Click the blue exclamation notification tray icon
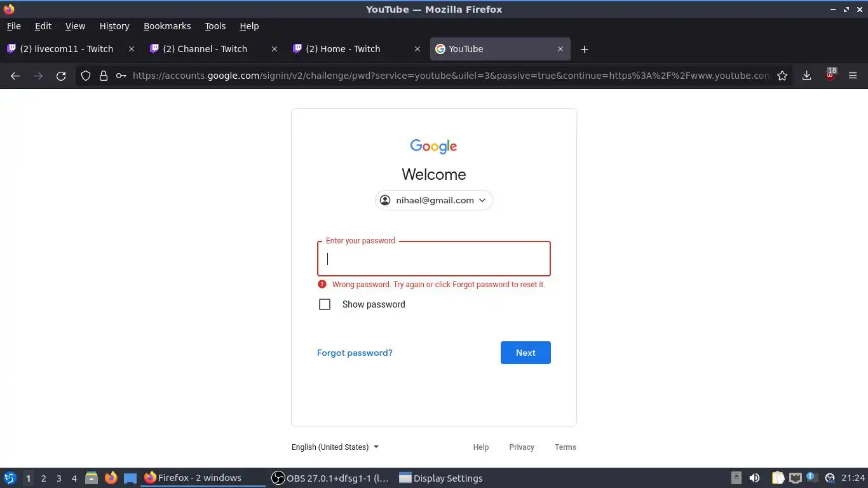Viewport: 868px width, 488px height. tap(812, 477)
